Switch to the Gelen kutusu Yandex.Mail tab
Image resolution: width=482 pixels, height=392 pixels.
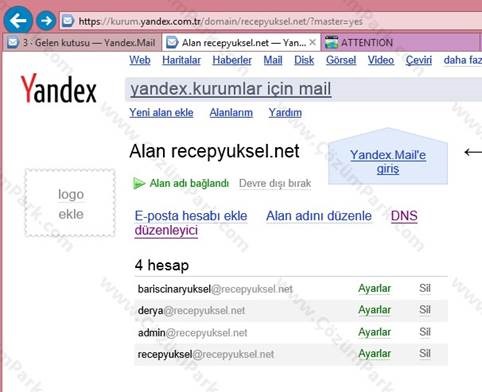pyautogui.click(x=82, y=43)
